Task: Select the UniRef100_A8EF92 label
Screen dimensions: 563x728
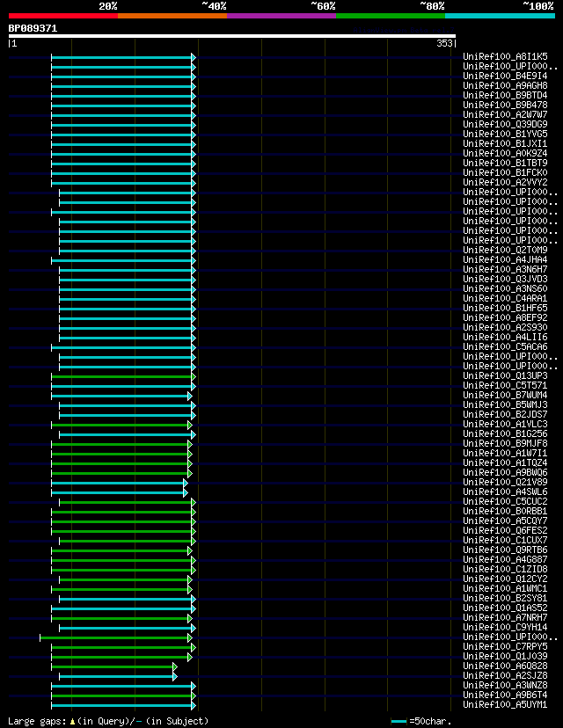Action: click(505, 318)
